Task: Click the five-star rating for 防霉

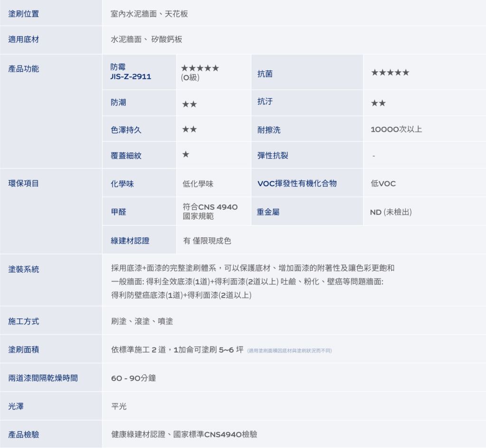Action: point(201,68)
